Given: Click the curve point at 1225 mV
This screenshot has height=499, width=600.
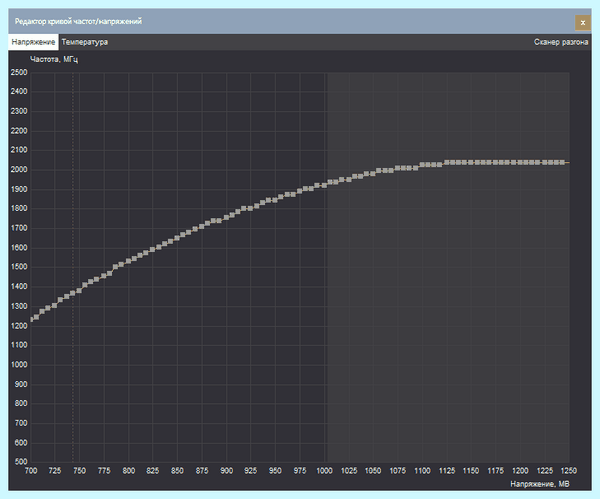Looking at the screenshot, I should tap(545, 162).
